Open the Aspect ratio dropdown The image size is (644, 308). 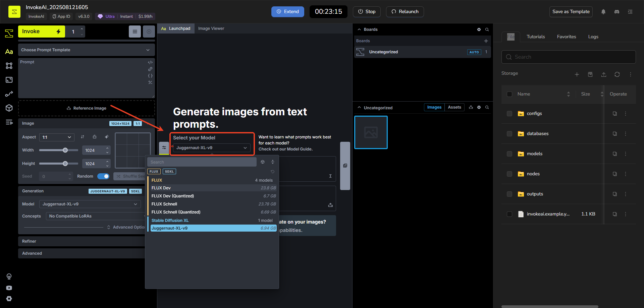coord(57,137)
